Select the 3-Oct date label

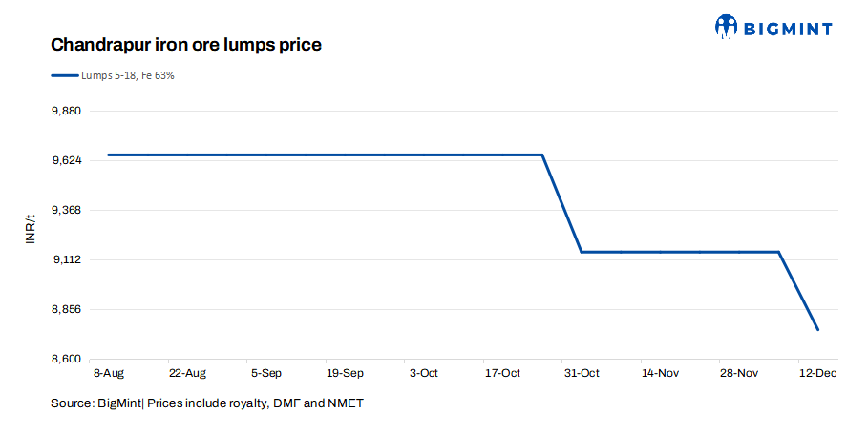423,373
